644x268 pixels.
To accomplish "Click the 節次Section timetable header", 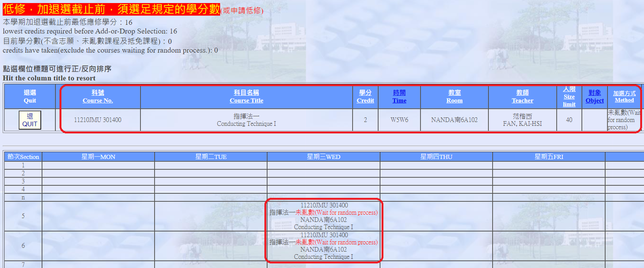I will click(23, 157).
